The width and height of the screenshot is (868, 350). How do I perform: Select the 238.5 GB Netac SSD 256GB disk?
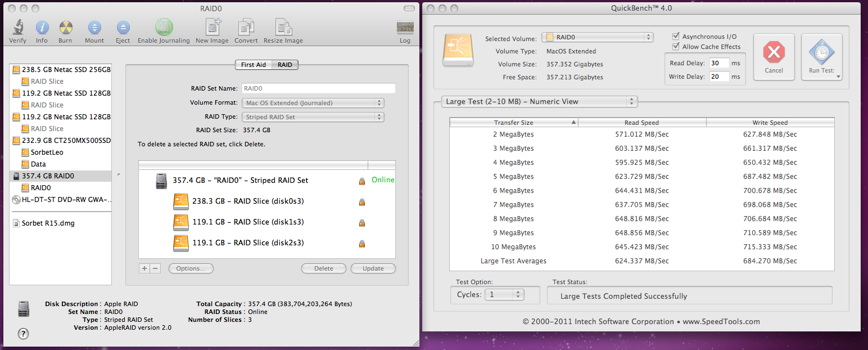click(x=61, y=70)
